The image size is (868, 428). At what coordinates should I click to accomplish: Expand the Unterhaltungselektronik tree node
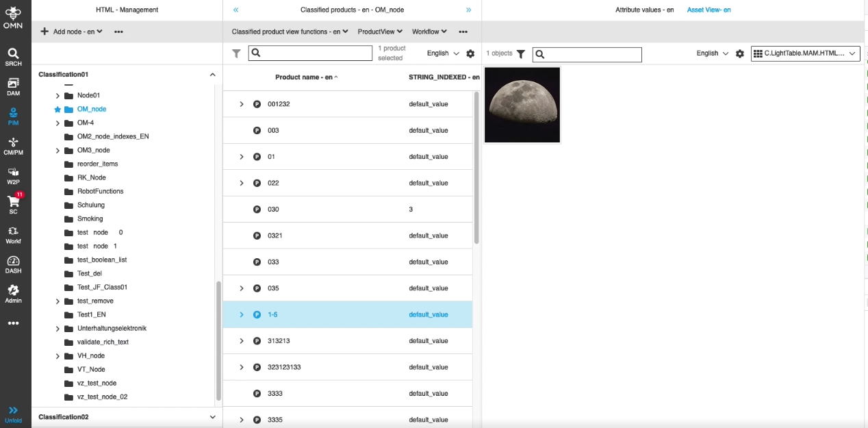[x=58, y=329]
